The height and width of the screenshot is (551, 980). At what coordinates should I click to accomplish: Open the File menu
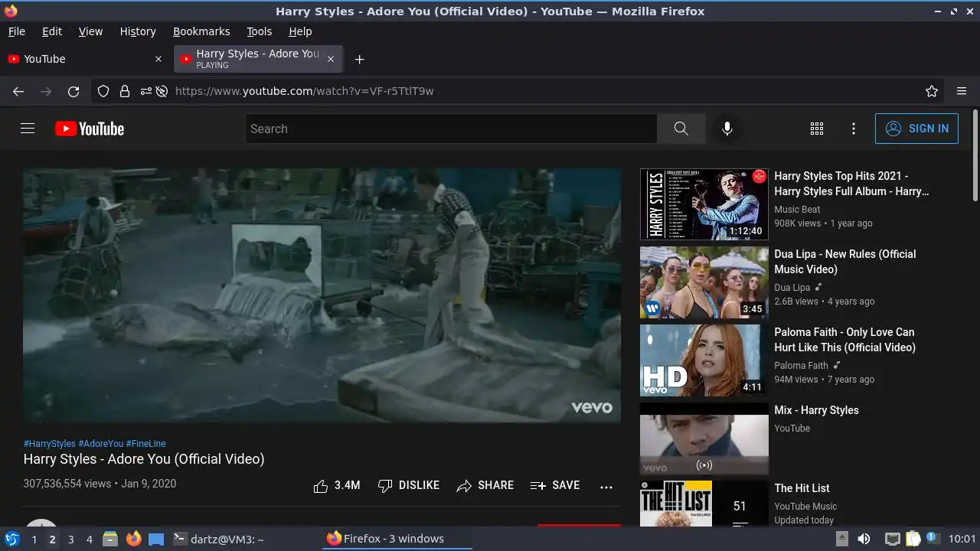[x=17, y=31]
